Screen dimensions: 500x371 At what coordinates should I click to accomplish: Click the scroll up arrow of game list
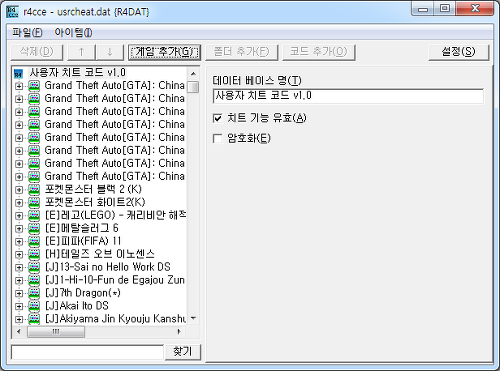(193, 73)
